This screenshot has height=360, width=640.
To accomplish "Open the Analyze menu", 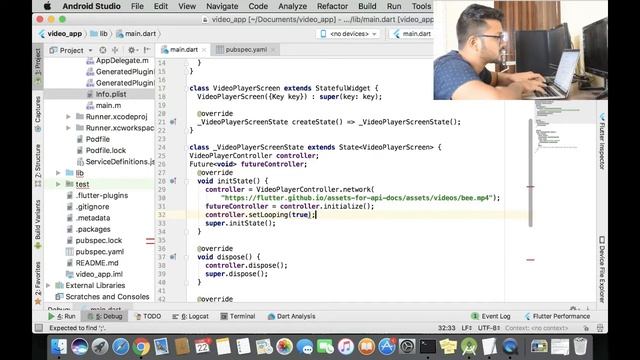I will (x=292, y=6).
